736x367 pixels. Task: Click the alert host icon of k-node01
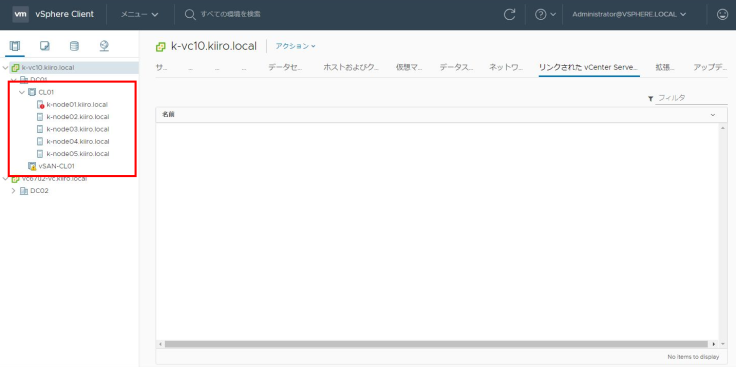[40, 105]
